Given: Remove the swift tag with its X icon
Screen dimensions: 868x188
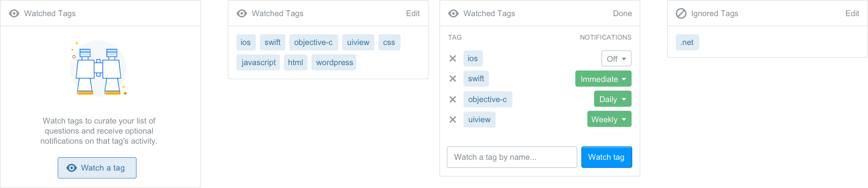Looking at the screenshot, I should 452,79.
